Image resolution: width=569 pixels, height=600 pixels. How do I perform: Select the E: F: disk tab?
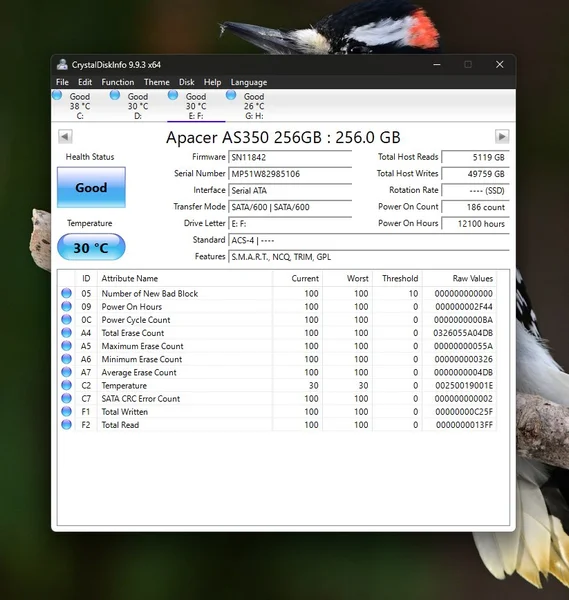pyautogui.click(x=196, y=106)
